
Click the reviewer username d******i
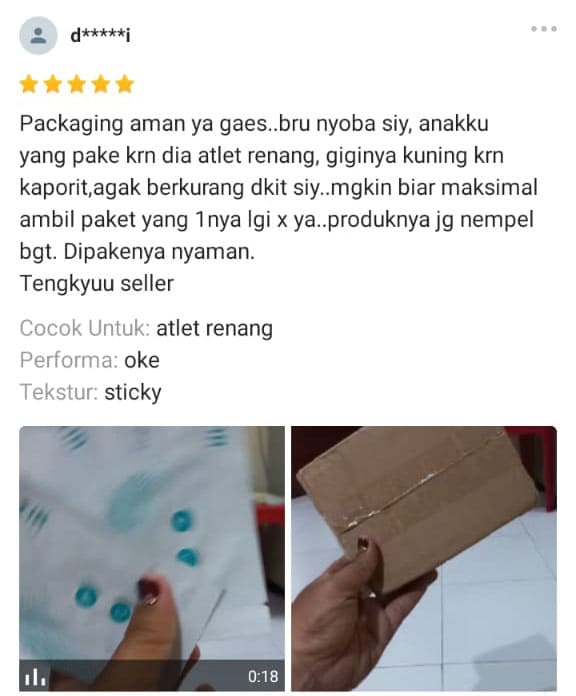pyautogui.click(x=101, y=35)
